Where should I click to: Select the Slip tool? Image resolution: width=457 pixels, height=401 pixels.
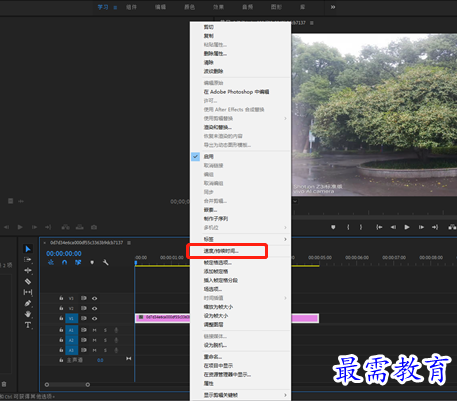28,292
